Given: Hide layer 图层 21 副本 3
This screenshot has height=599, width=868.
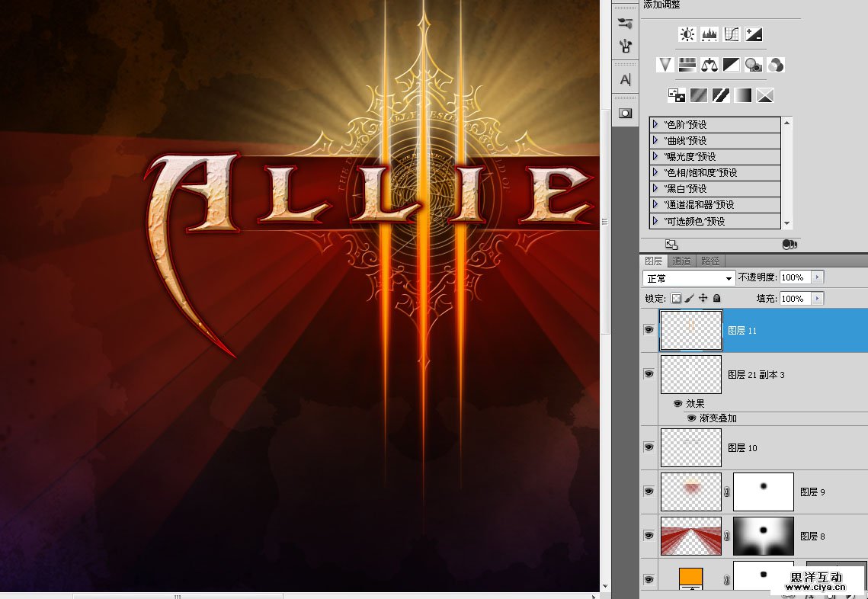Looking at the screenshot, I should tap(649, 374).
